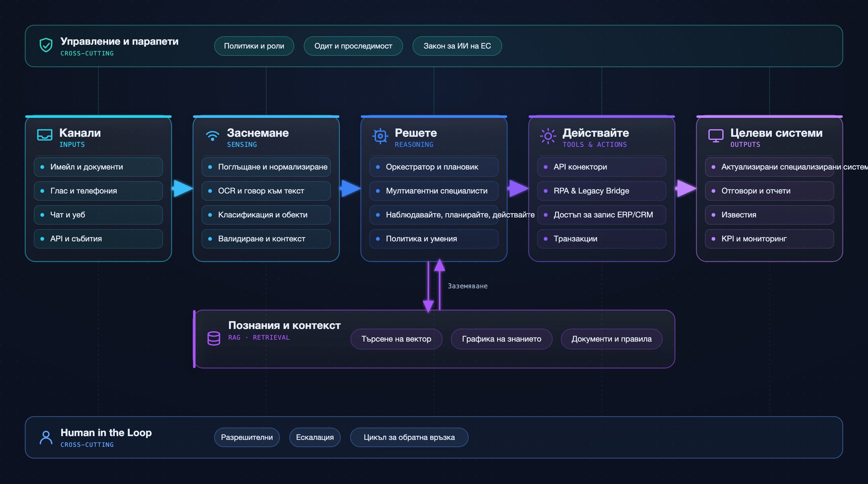868x484 pixels.
Task: Click the person icon beside Human in the Loop
Action: pyautogui.click(x=46, y=437)
